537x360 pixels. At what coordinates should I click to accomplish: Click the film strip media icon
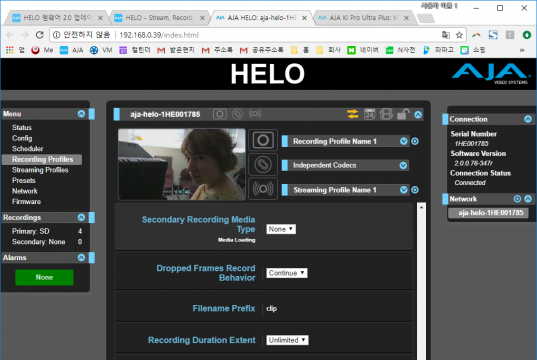(386, 114)
